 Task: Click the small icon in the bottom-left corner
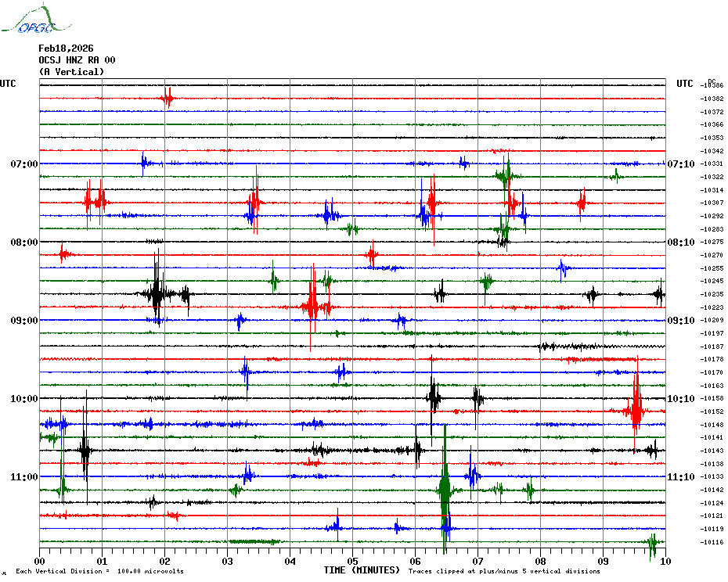click(x=5, y=572)
